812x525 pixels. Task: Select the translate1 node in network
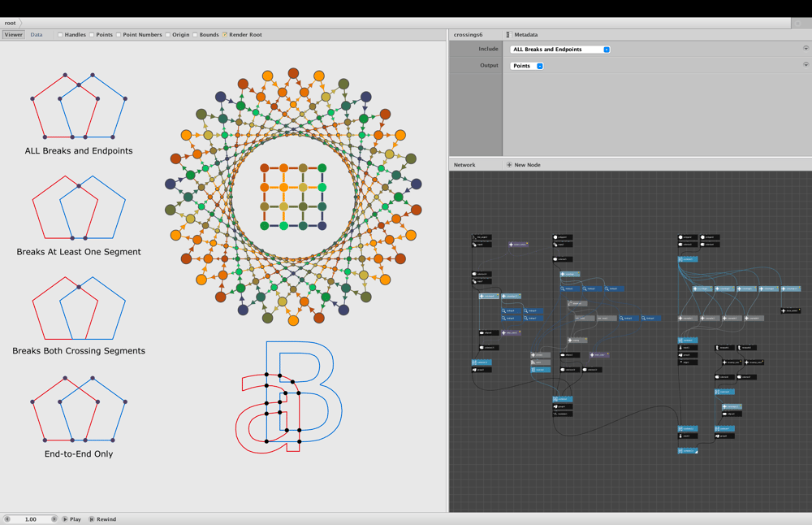[x=563, y=414]
